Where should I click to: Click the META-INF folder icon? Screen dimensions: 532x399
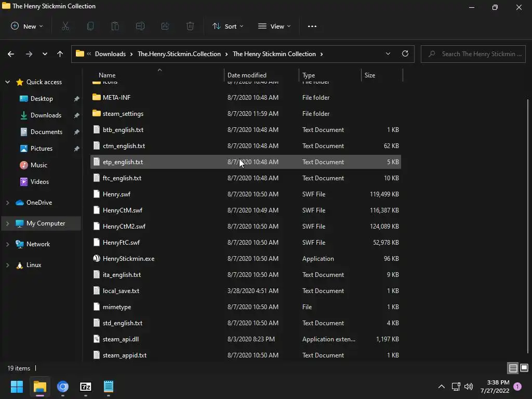[x=97, y=97]
